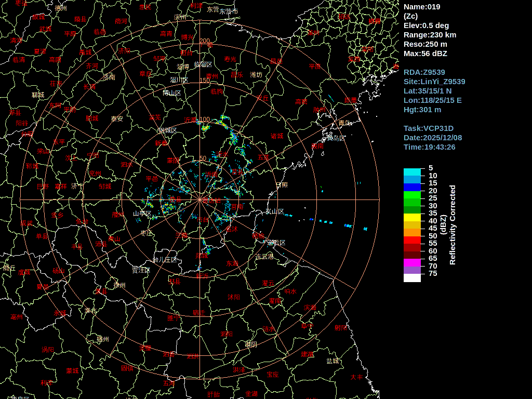Click the 100 km range ring label
Image resolution: width=532 pixels, height=399 pixels.
click(x=204, y=119)
